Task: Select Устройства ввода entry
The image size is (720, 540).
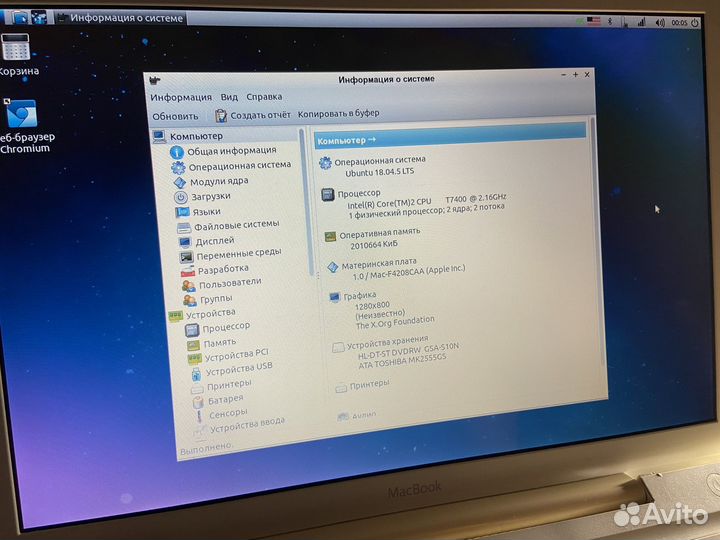Action: (248, 425)
